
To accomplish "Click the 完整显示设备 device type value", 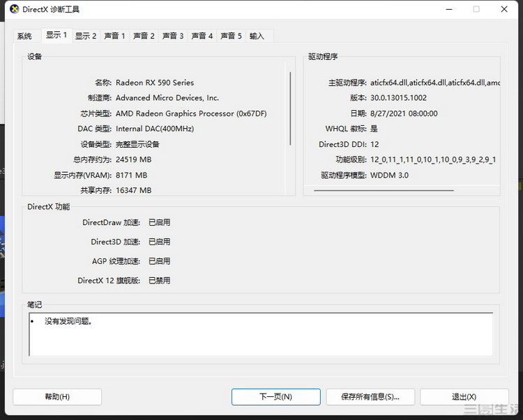I will (137, 144).
